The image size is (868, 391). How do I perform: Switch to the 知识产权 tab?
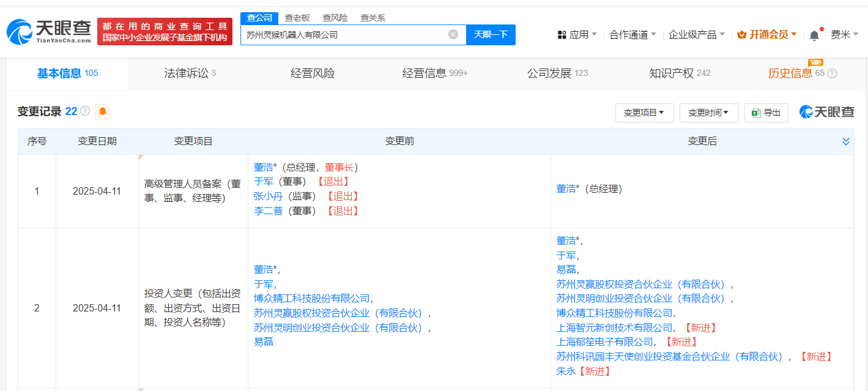click(x=680, y=73)
